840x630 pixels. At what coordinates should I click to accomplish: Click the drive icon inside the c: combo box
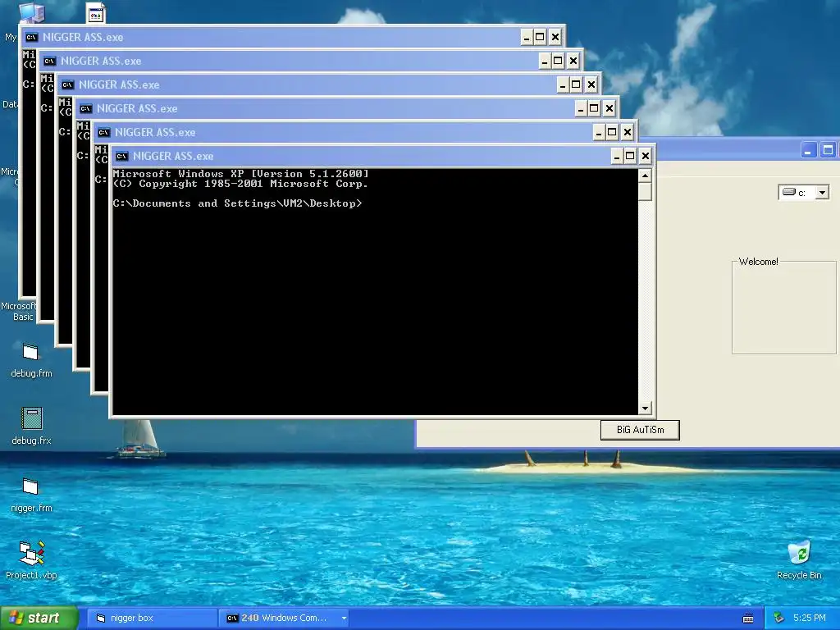click(x=788, y=192)
